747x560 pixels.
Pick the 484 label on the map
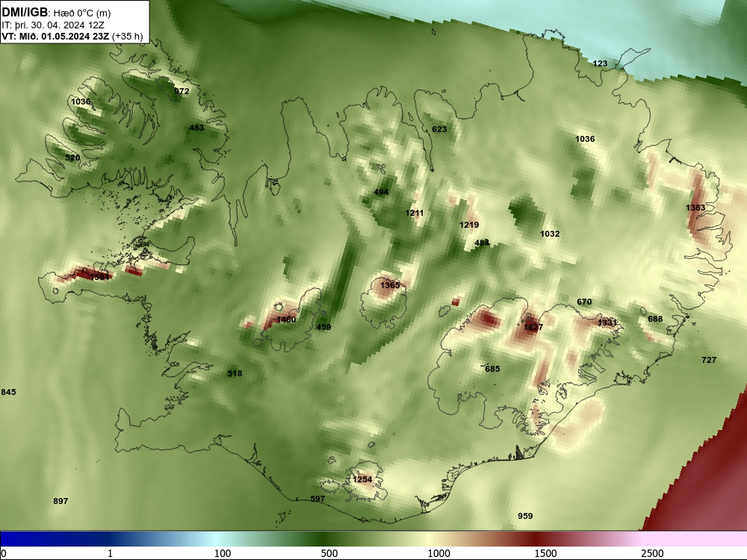pyautogui.click(x=482, y=243)
